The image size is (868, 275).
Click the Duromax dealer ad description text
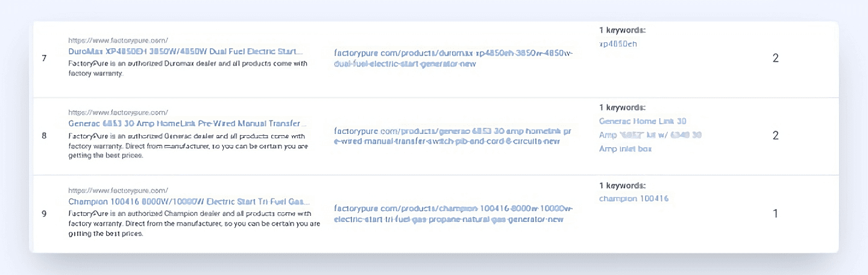coord(188,68)
